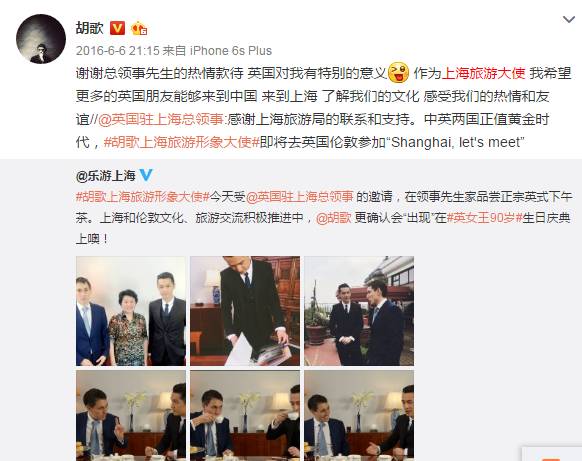Click the blue V badge beside 乐游上海
The image size is (582, 461).
[x=146, y=175]
